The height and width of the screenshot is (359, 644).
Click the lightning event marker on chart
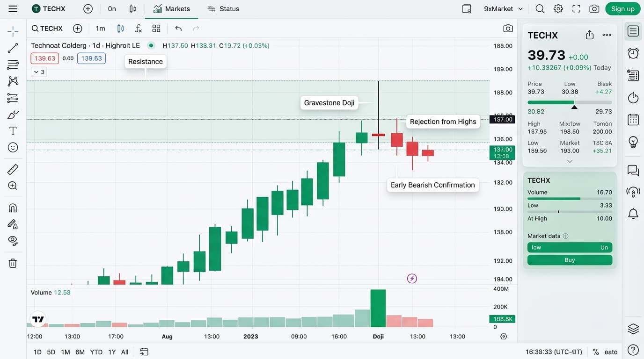(412, 279)
